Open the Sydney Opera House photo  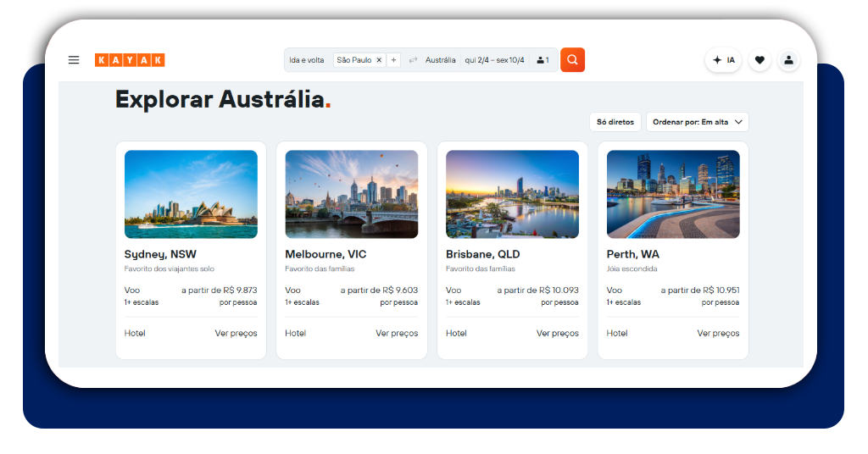tap(191, 194)
